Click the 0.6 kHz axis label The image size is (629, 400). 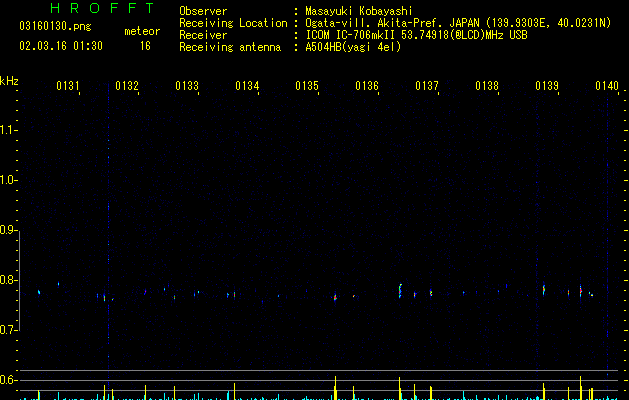pos(8,380)
